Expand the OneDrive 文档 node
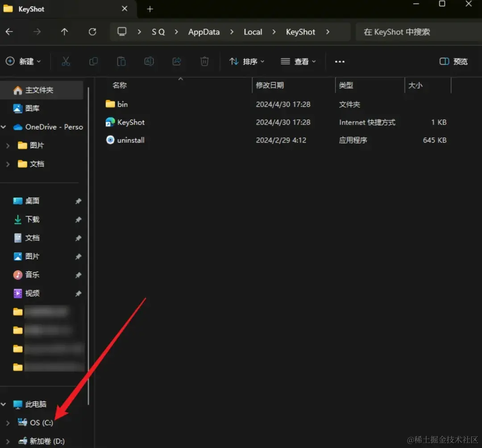 tap(8, 164)
